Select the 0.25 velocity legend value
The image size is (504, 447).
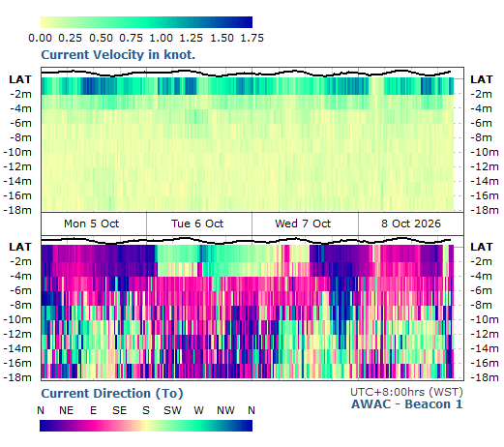pos(70,38)
